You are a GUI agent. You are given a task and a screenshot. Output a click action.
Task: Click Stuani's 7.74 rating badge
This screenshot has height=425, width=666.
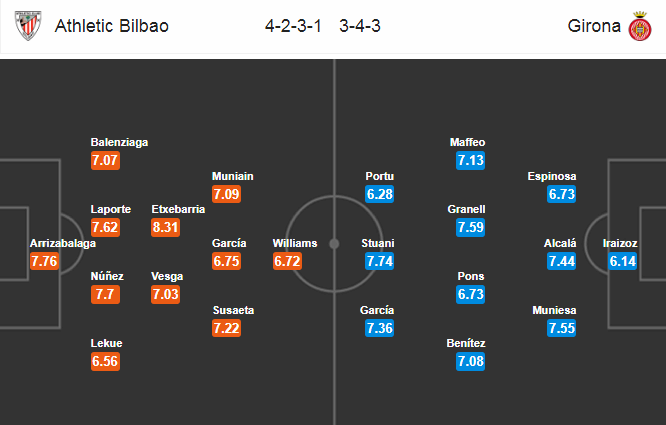pos(380,261)
